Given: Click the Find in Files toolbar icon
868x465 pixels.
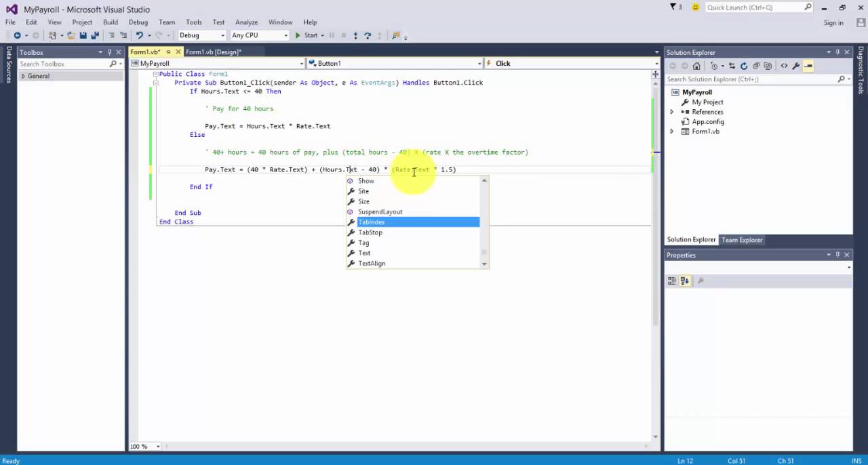Looking at the screenshot, I should (x=396, y=35).
